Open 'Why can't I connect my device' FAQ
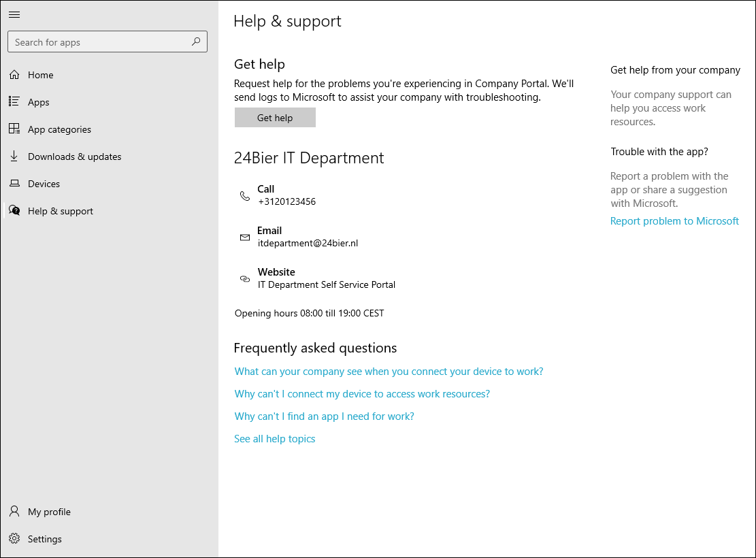756x558 pixels. (x=362, y=394)
